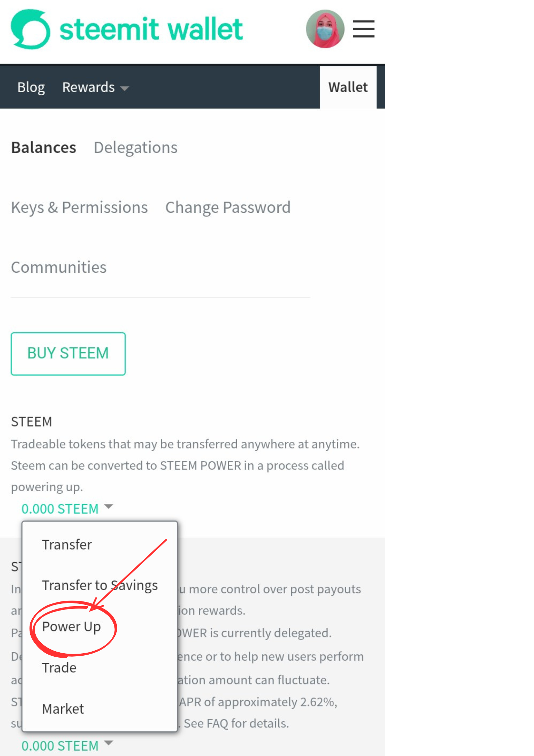Expand the Rewards dropdown

coord(95,87)
